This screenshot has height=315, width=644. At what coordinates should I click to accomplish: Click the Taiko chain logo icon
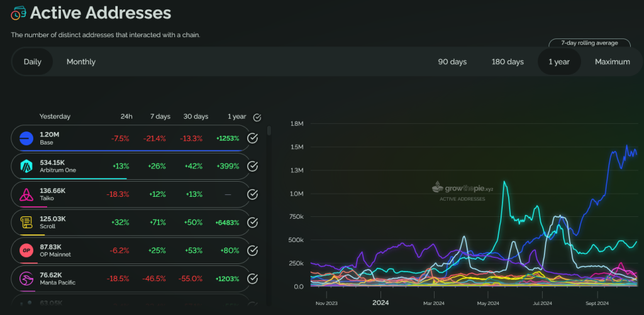click(x=26, y=194)
